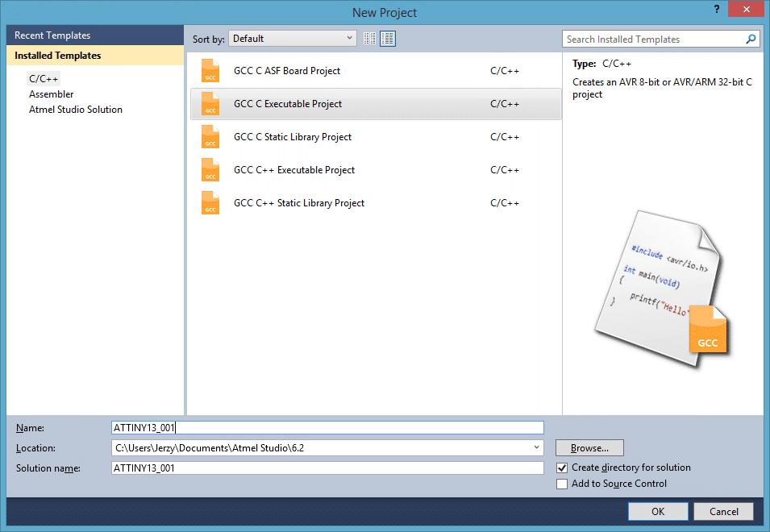
Task: Click into the Solution name field
Action: click(327, 468)
